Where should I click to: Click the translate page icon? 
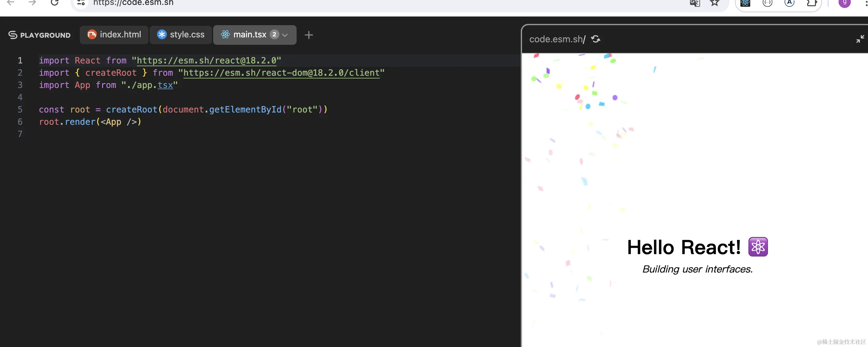(694, 3)
